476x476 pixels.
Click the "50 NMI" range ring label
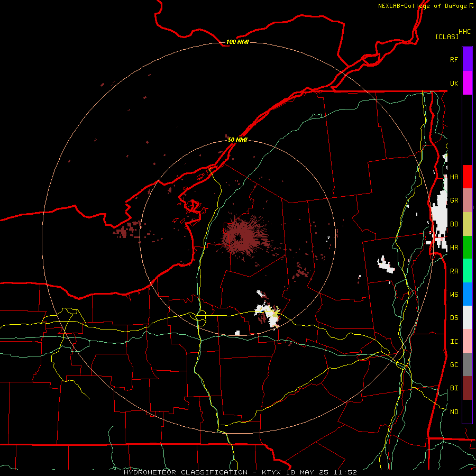pos(237,140)
